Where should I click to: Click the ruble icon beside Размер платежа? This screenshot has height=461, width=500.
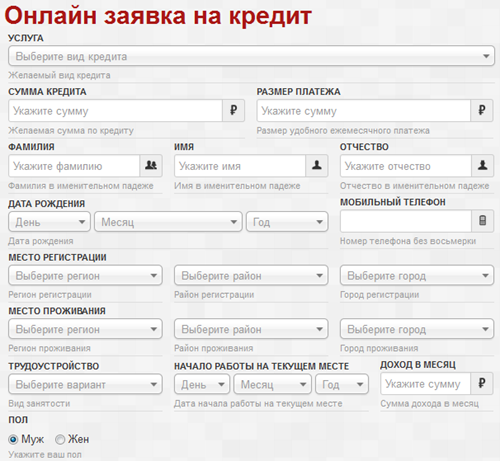point(482,110)
